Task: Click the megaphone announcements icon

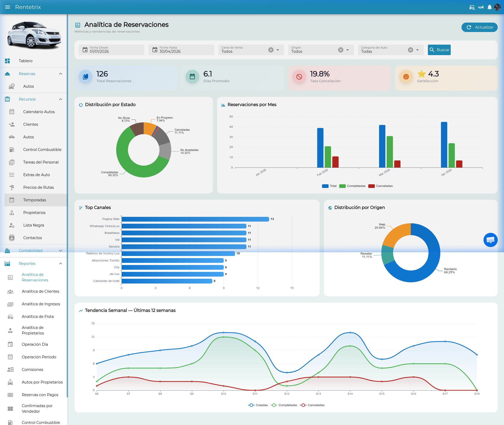Action: (x=481, y=7)
